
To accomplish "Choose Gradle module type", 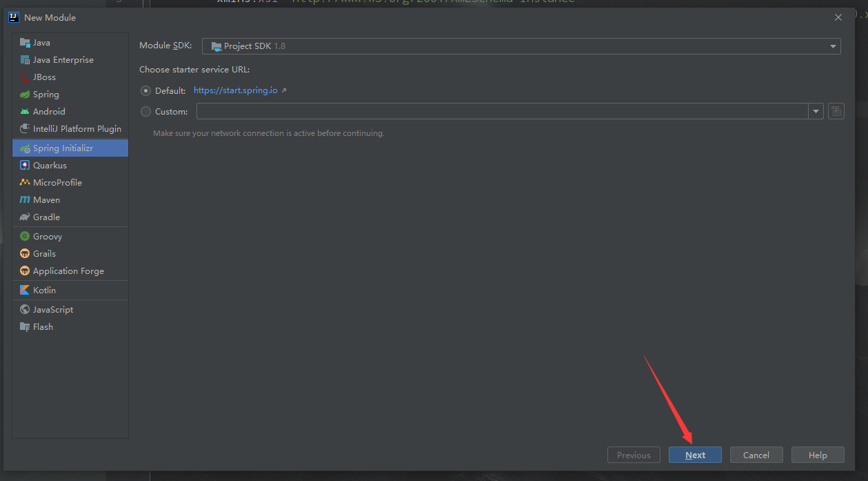I will (70, 217).
